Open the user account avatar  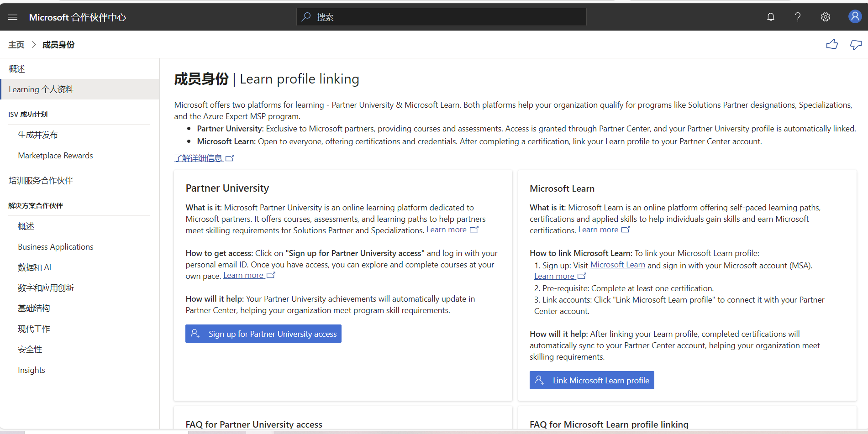point(855,16)
